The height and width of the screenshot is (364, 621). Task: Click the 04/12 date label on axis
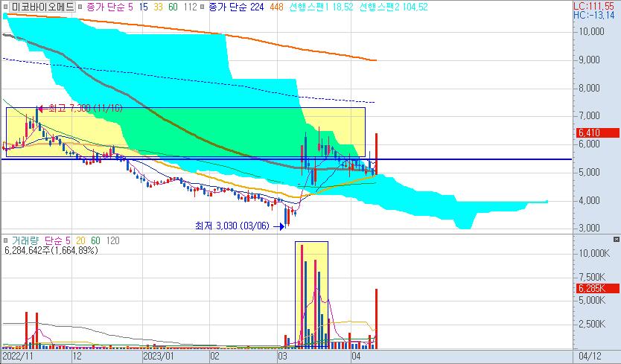pos(590,356)
